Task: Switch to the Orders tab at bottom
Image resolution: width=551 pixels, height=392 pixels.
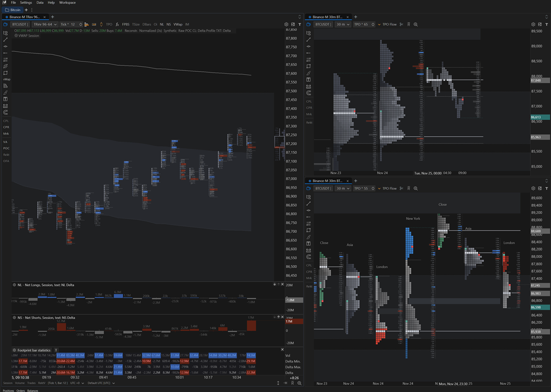Action: [21, 390]
